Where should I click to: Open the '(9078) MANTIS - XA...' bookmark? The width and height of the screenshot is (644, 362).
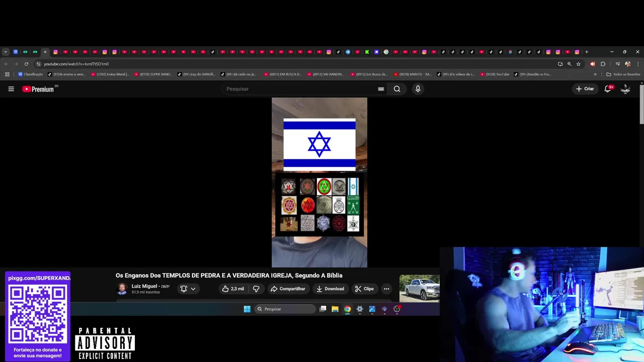pyautogui.click(x=413, y=74)
